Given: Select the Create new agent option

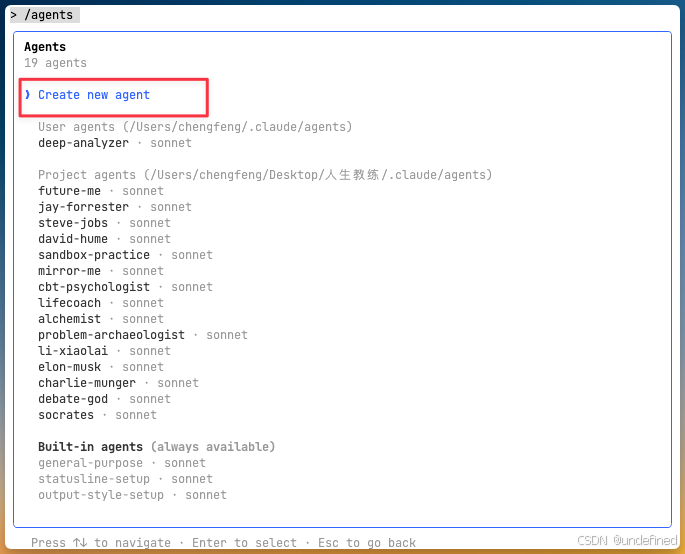Looking at the screenshot, I should pyautogui.click(x=93, y=95).
